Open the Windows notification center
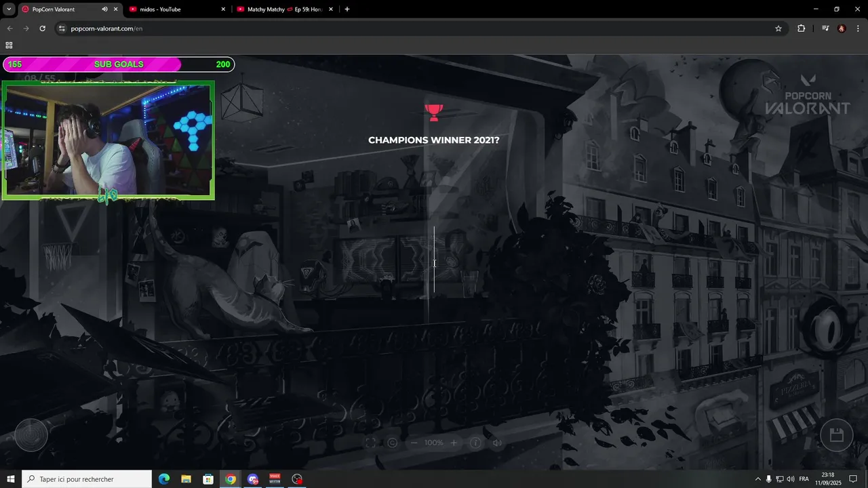Viewport: 868px width, 488px height. (x=854, y=479)
